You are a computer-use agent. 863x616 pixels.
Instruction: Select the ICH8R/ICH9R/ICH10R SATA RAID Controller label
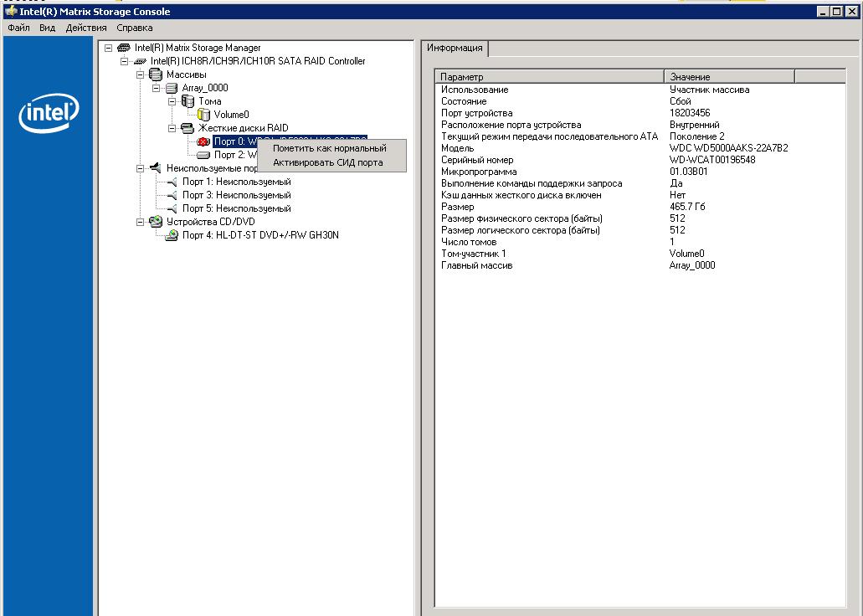pos(258,61)
